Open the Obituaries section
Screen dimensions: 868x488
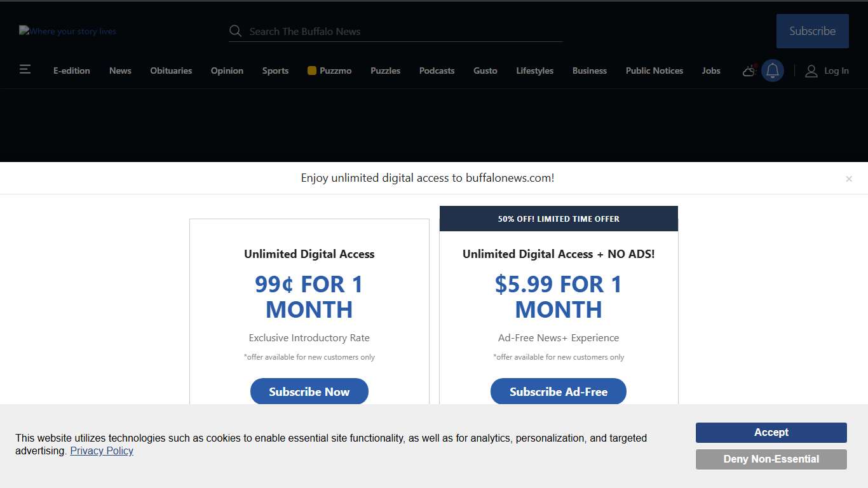coord(171,71)
